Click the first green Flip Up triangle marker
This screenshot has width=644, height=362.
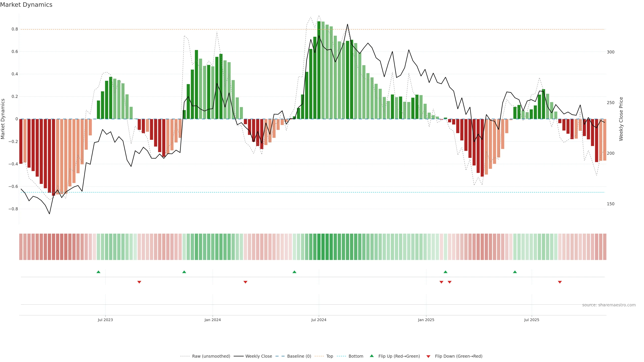(98, 272)
